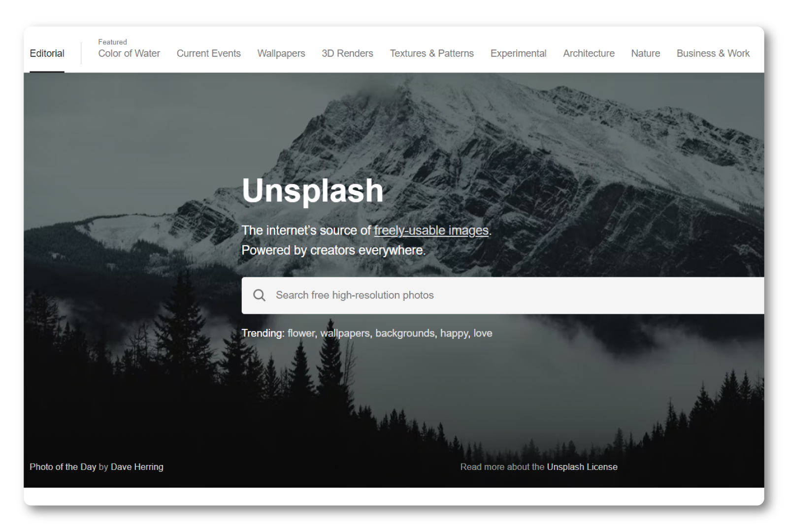Switch to the Wallpapers category
Viewport: 788px width, 532px height.
[281, 53]
